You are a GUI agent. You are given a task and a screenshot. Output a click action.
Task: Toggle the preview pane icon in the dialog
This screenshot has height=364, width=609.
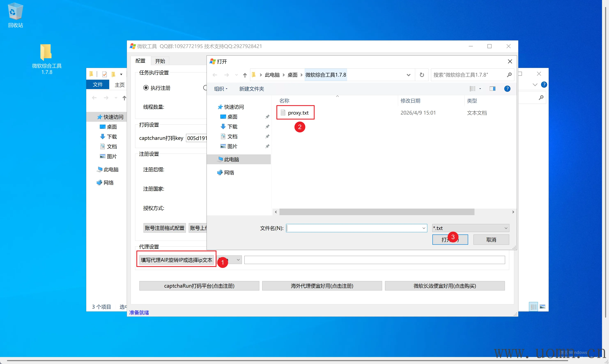(x=492, y=89)
